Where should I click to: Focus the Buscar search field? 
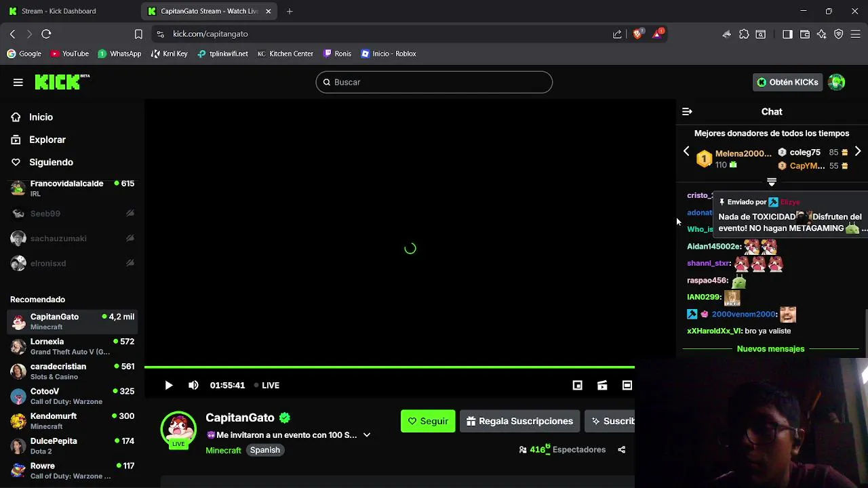point(434,82)
